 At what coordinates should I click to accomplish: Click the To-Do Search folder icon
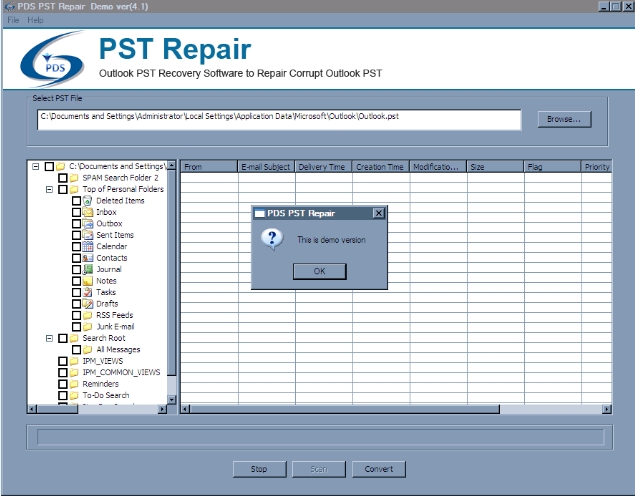74,395
